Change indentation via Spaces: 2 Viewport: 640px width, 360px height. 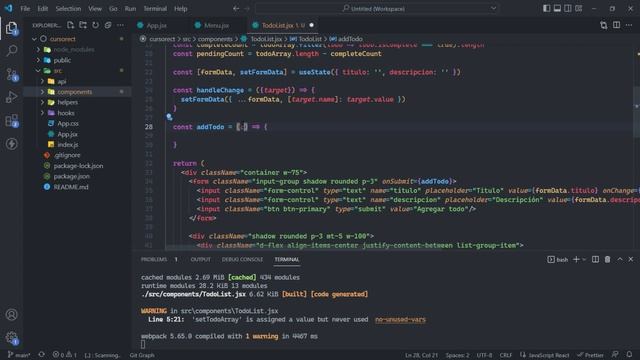coord(457,355)
